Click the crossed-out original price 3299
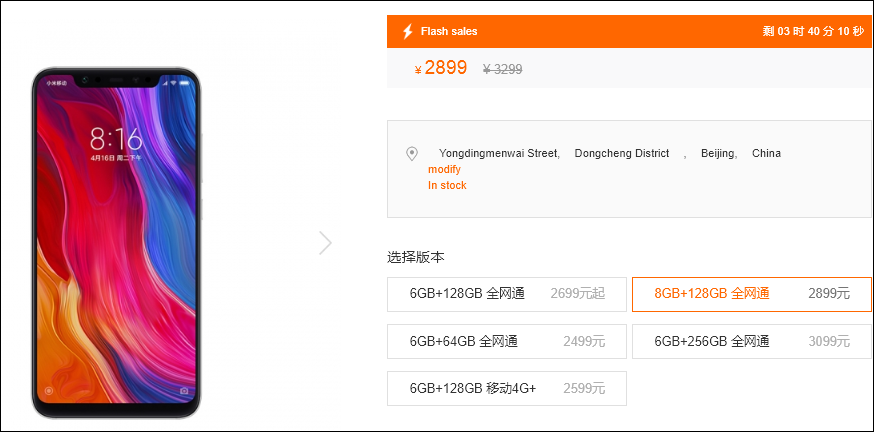The width and height of the screenshot is (874, 432). pyautogui.click(x=502, y=70)
